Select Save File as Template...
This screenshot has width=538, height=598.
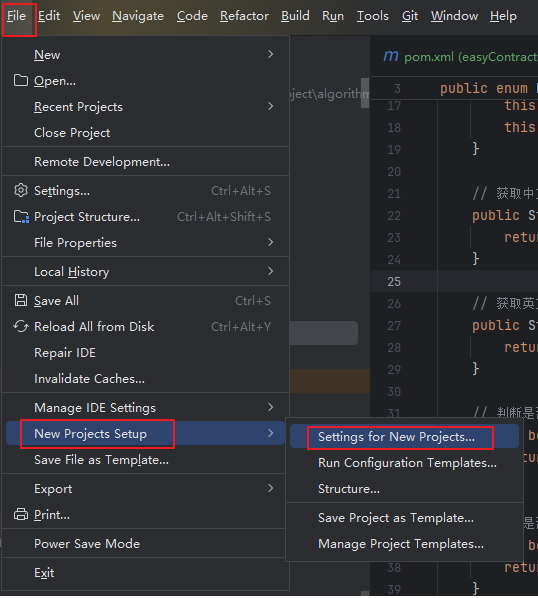(x=145, y=460)
